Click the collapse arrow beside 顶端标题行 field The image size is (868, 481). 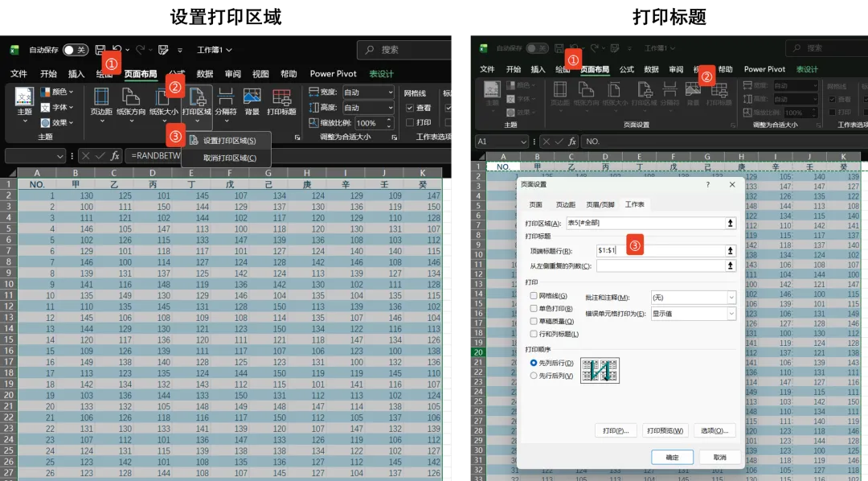730,250
